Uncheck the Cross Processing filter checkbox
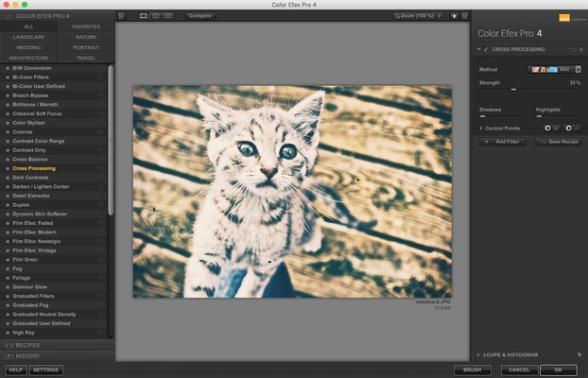The width and height of the screenshot is (588, 378). pyautogui.click(x=486, y=49)
